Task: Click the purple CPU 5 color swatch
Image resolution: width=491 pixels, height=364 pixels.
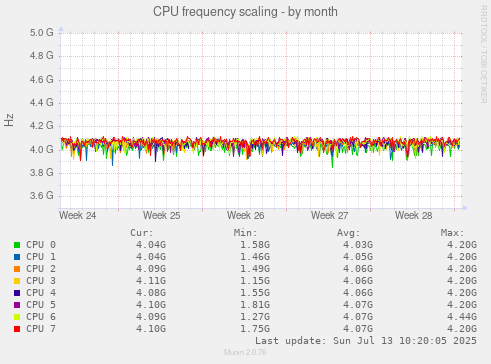Action: point(17,305)
